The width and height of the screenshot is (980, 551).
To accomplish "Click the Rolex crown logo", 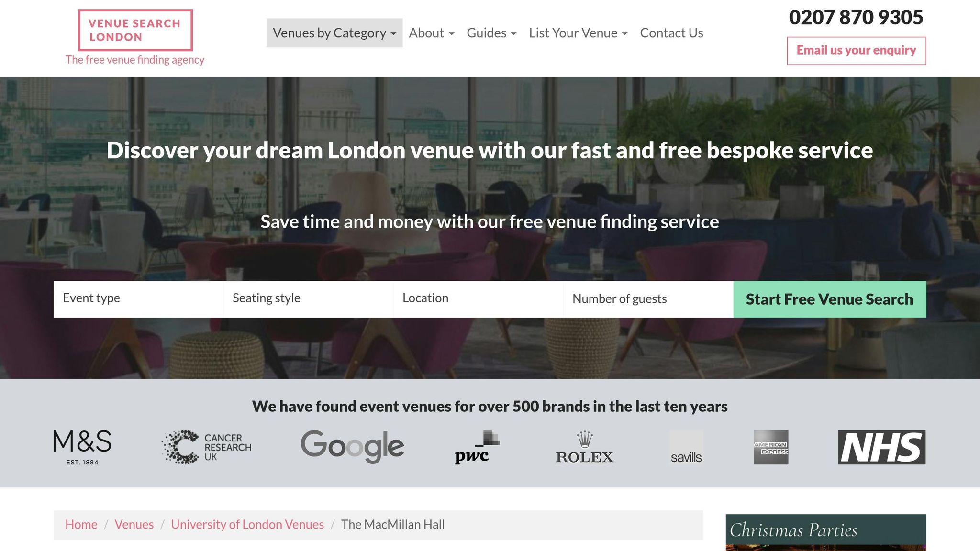I will click(584, 447).
